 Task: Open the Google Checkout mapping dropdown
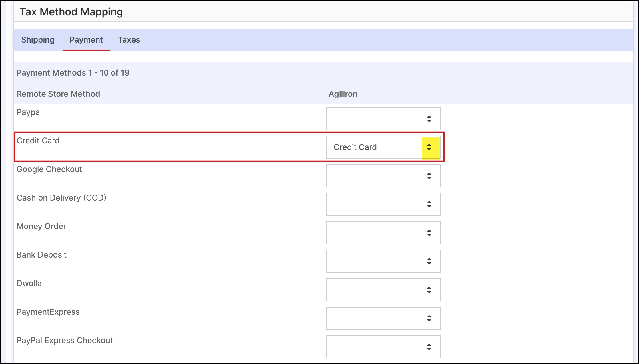coord(383,176)
